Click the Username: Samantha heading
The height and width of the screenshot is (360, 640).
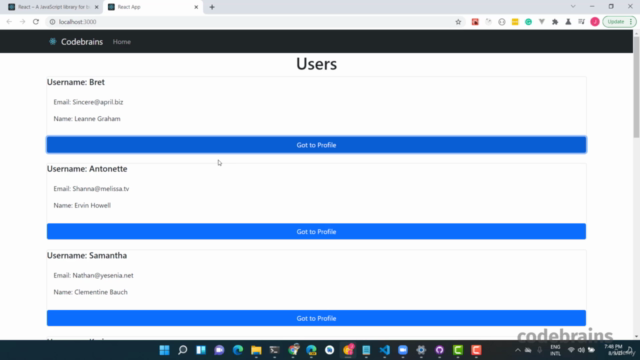[x=87, y=256]
